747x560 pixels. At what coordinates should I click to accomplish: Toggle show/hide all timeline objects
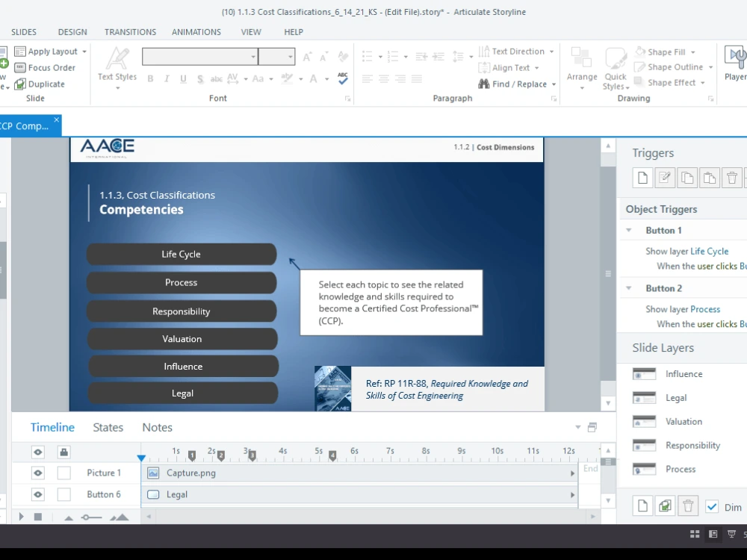[38, 452]
